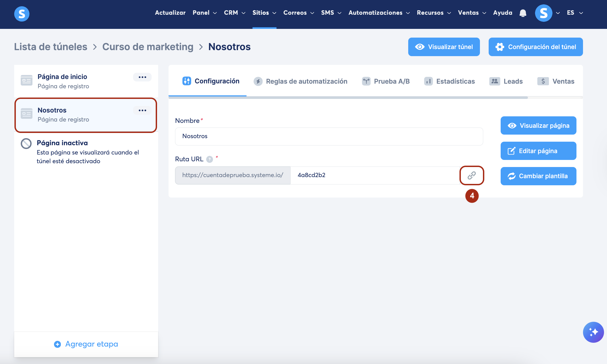Screen dimensions: 607x364
Task: Switch to the Prueba A/B tab
Action: point(386,81)
